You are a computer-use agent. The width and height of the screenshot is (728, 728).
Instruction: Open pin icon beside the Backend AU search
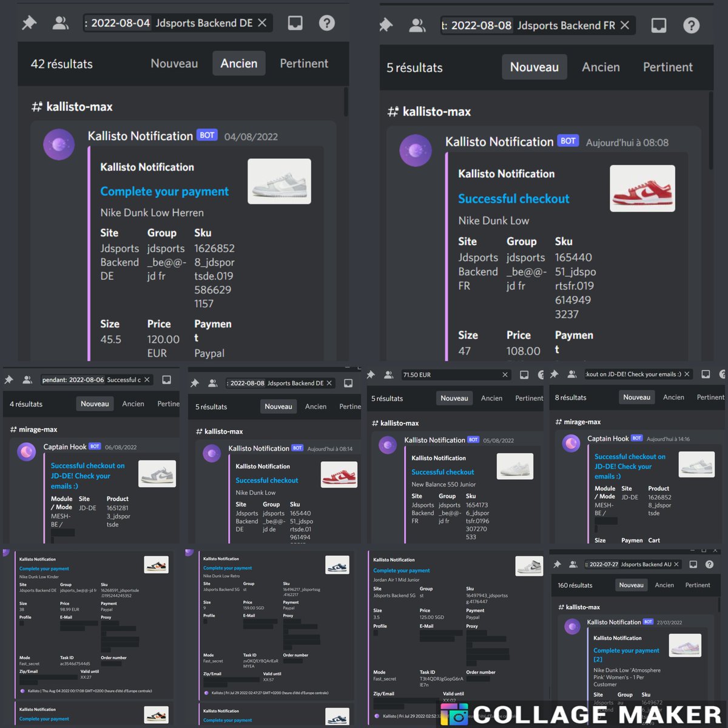coord(557,564)
